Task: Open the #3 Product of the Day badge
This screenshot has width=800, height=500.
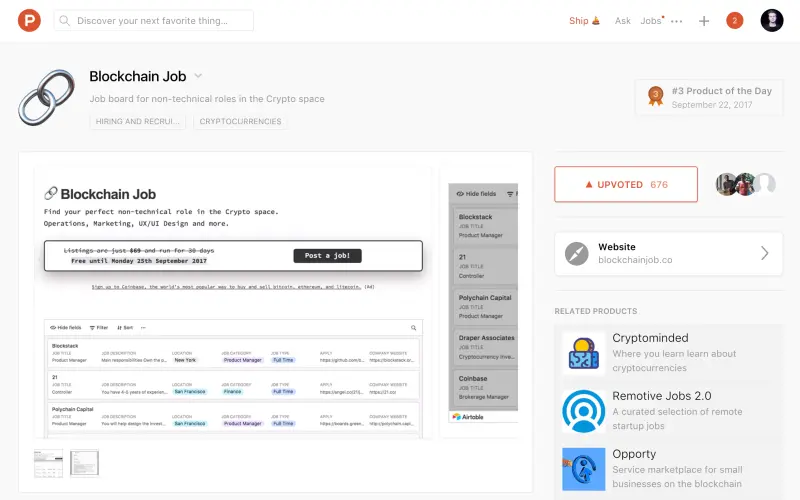Action: [x=709, y=97]
